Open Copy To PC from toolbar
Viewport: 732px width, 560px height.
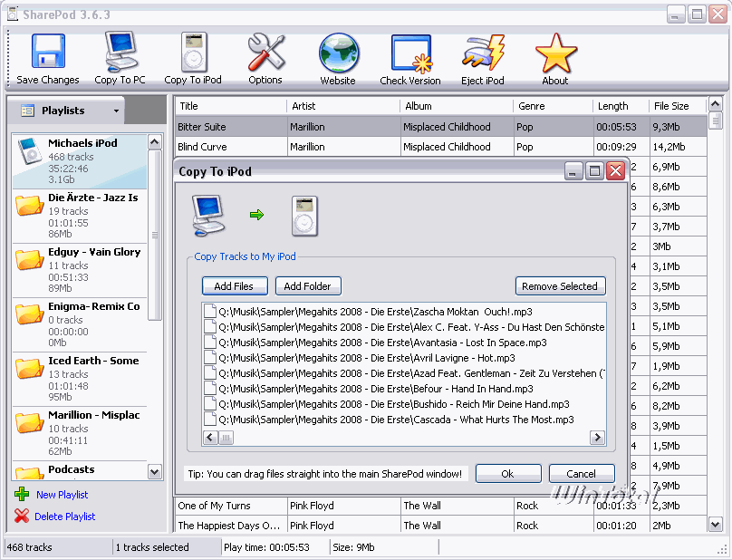(x=120, y=53)
